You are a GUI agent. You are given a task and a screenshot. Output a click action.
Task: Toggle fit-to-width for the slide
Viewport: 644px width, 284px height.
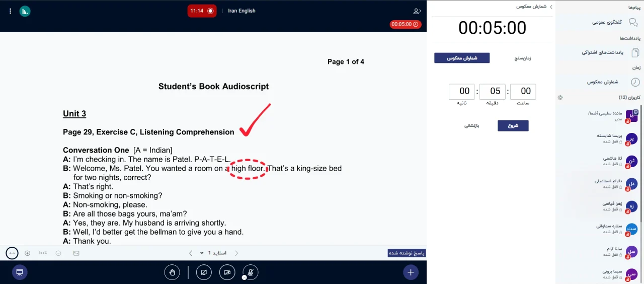click(12, 253)
